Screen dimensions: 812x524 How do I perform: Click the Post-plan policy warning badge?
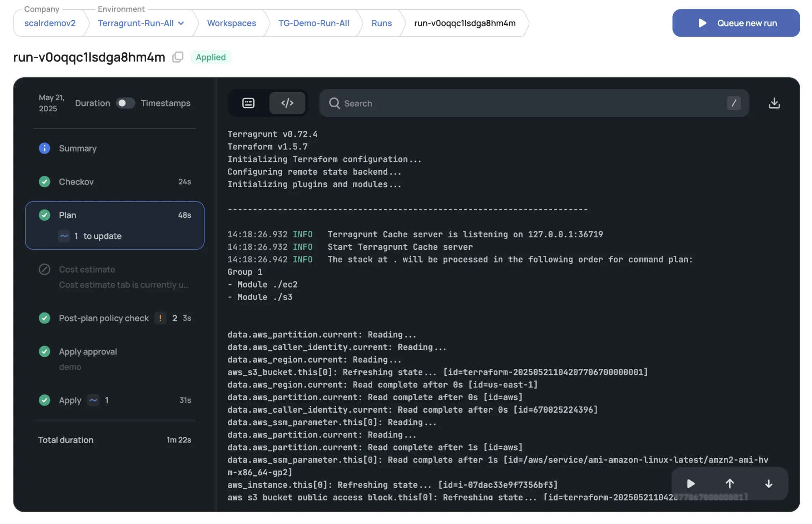tap(160, 318)
